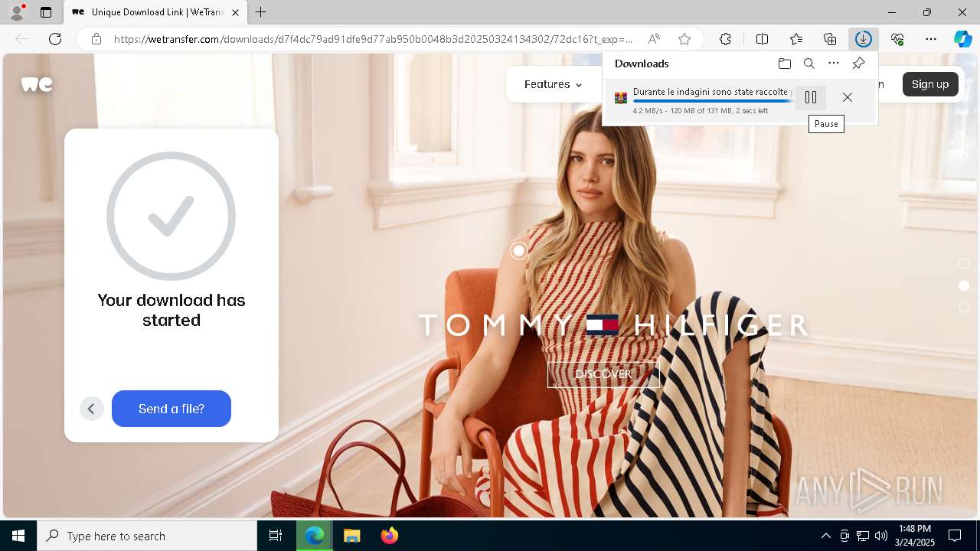Open Edge Settings and more menu
Image resolution: width=980 pixels, height=551 pixels.
point(930,39)
